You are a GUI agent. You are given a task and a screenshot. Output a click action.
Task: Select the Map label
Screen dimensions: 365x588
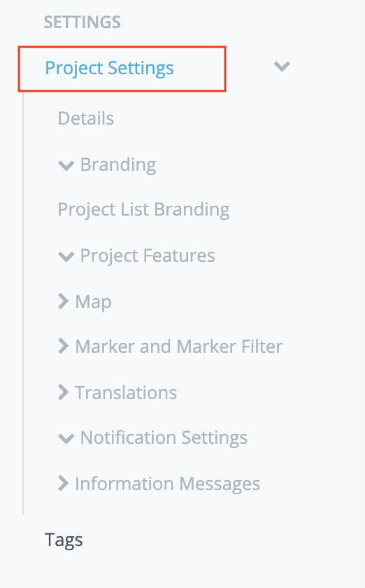[93, 302]
